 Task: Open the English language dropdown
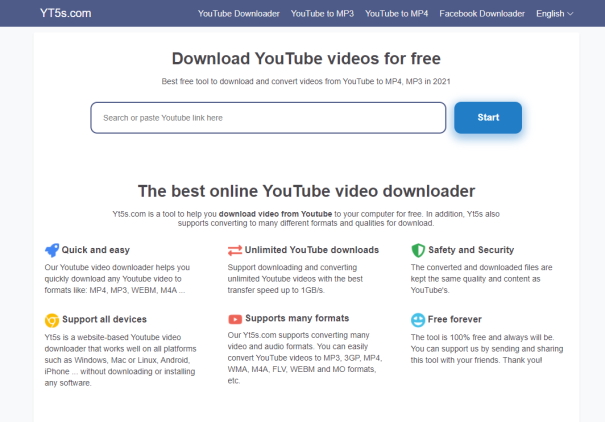coord(554,14)
